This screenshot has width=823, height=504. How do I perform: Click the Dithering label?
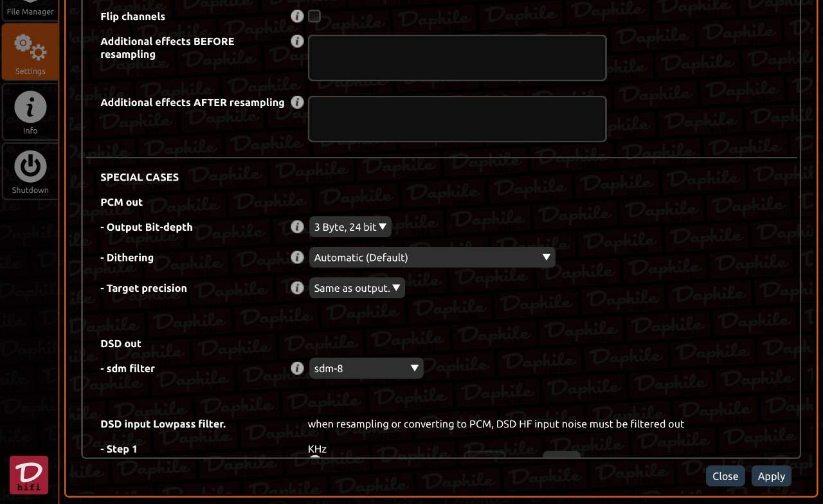click(x=127, y=257)
